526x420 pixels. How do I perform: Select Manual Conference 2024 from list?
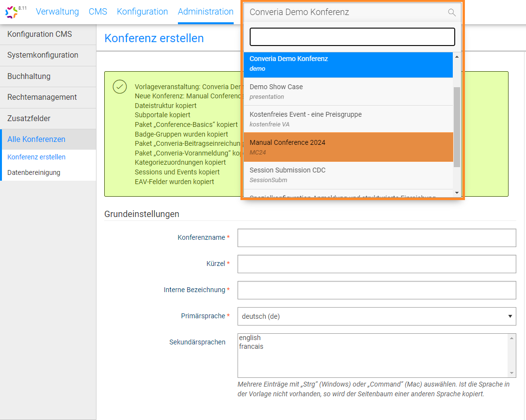[348, 147]
